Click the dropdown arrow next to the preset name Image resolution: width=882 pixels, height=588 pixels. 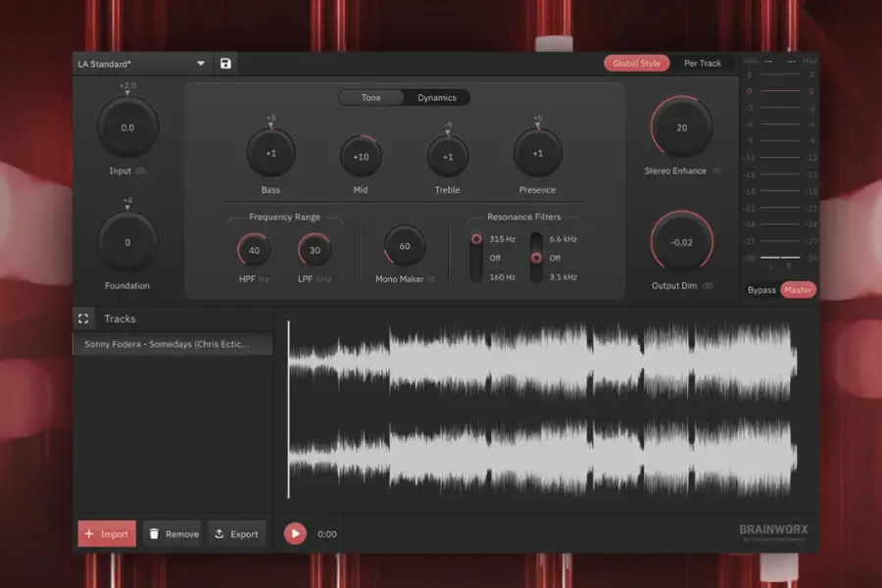(201, 63)
